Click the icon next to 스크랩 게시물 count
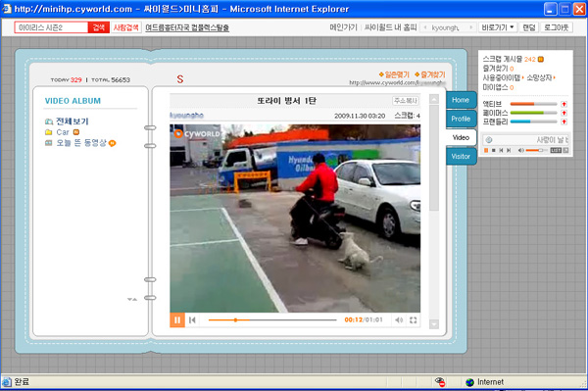Image resolution: width=588 pixels, height=391 pixels. click(x=540, y=59)
